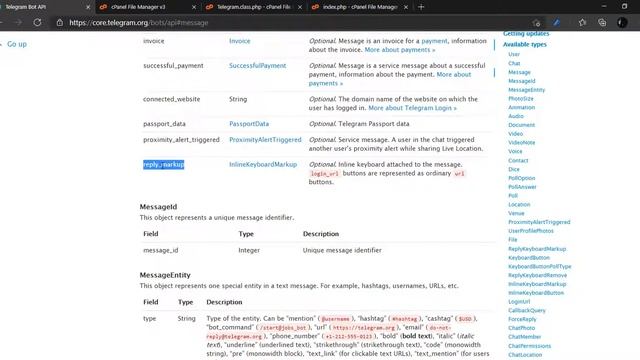Follow the 'payment' link in invoice description
This screenshot has height=360, width=640.
pos(434,41)
